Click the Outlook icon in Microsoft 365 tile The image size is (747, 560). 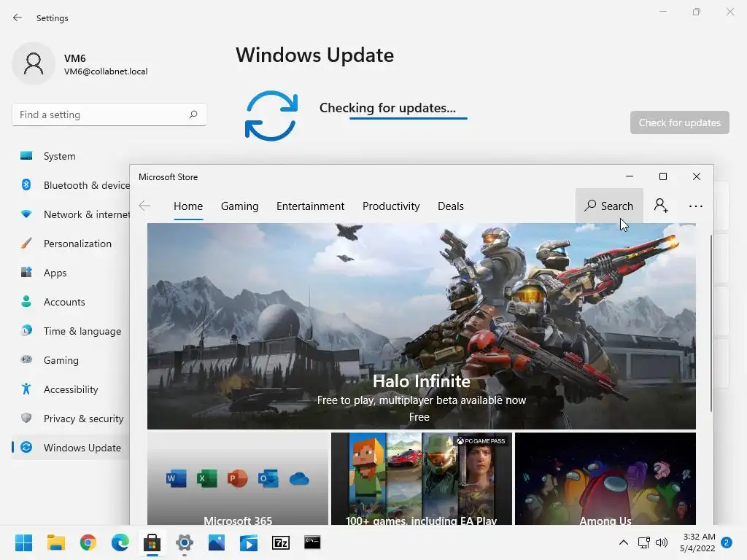click(268, 478)
